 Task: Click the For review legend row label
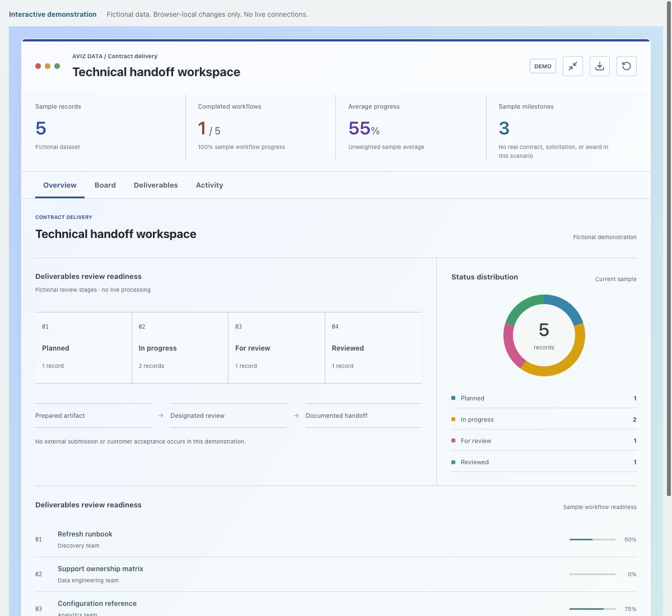pos(476,441)
